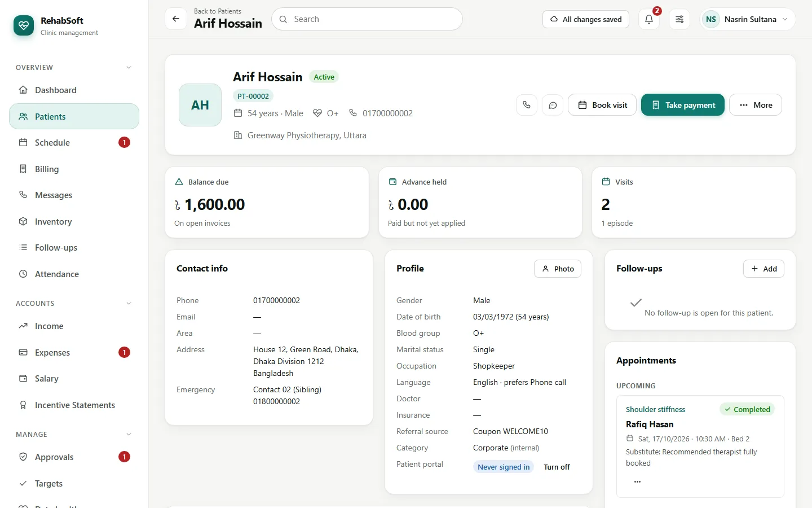Click the Search field
Image resolution: width=812 pixels, height=508 pixels.
pos(367,19)
